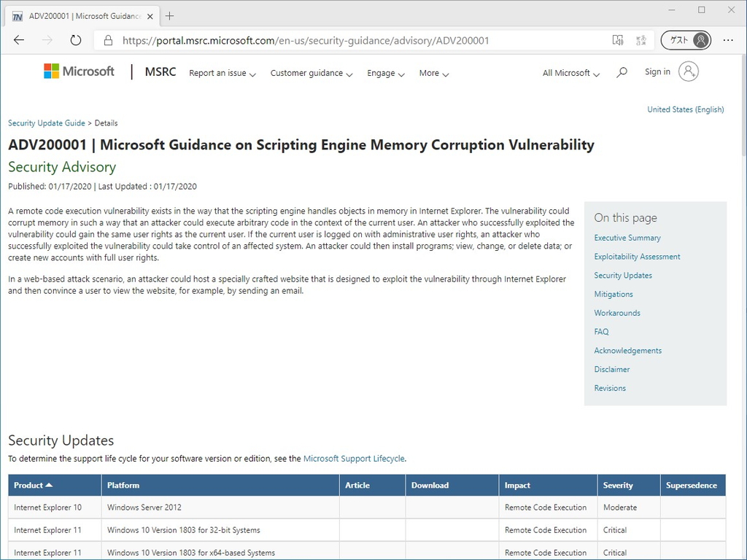This screenshot has height=560, width=747.
Task: Click the back navigation arrow
Action: 19,40
